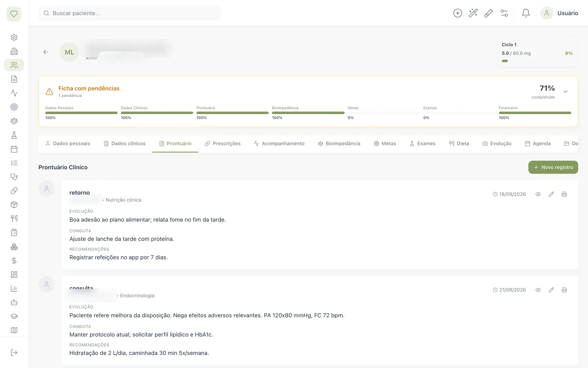The height and width of the screenshot is (368, 588).
Task: Click the ML patient avatar
Action: pos(69,52)
